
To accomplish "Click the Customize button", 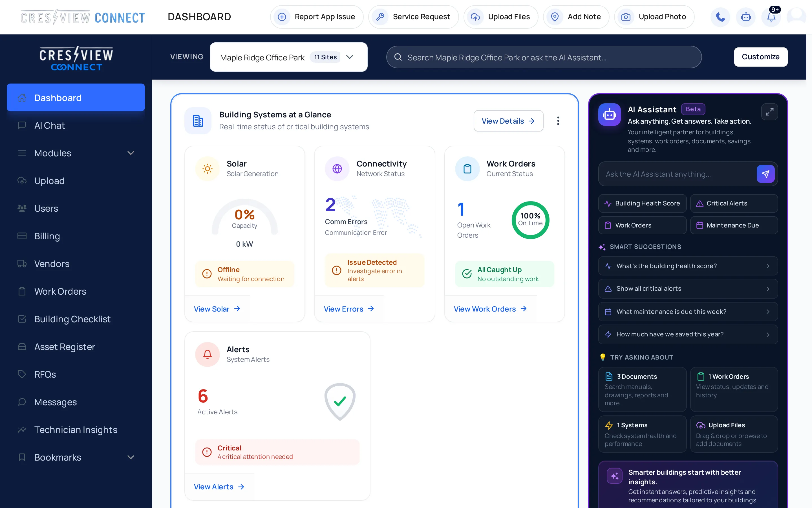I will tap(760, 57).
